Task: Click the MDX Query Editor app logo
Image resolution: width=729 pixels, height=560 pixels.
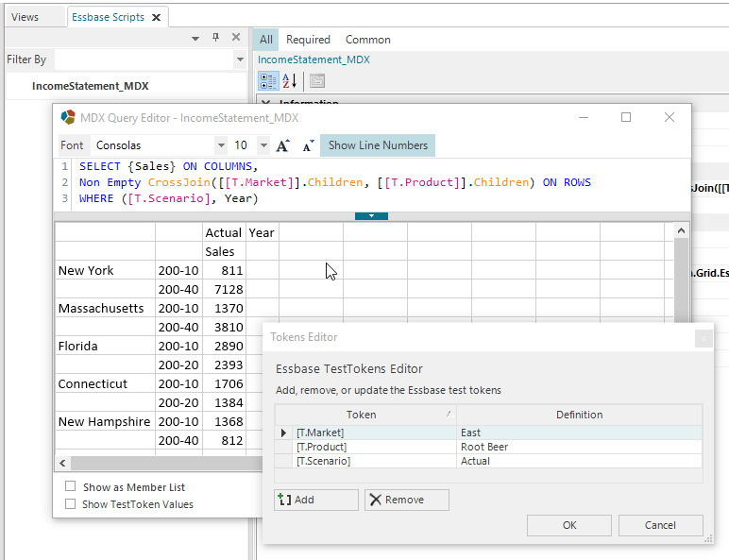Action: (x=68, y=117)
